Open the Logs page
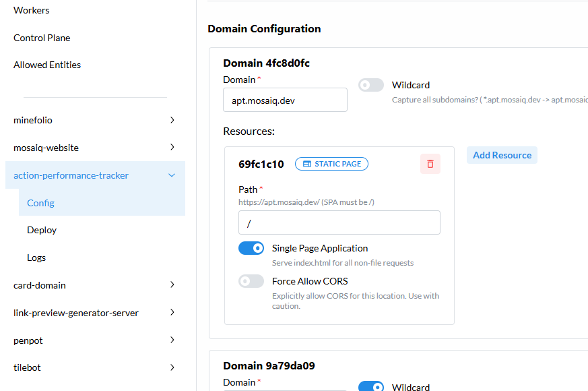The image size is (588, 391). pos(36,258)
